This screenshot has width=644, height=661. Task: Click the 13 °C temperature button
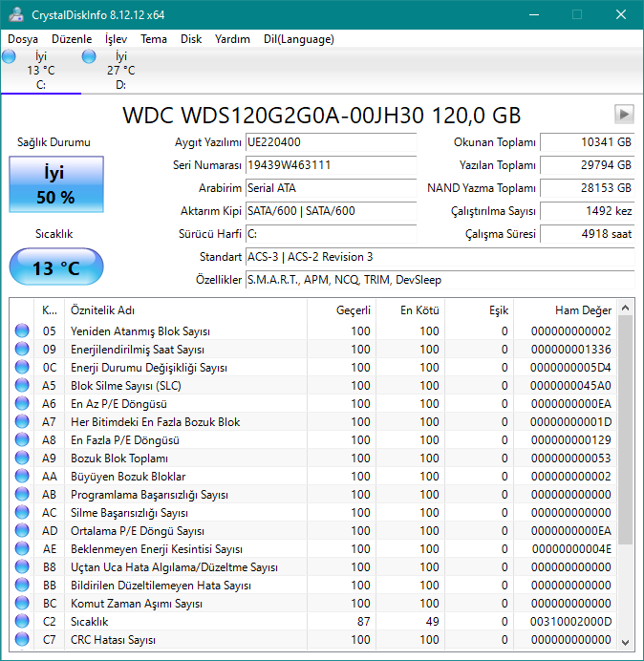(x=56, y=267)
